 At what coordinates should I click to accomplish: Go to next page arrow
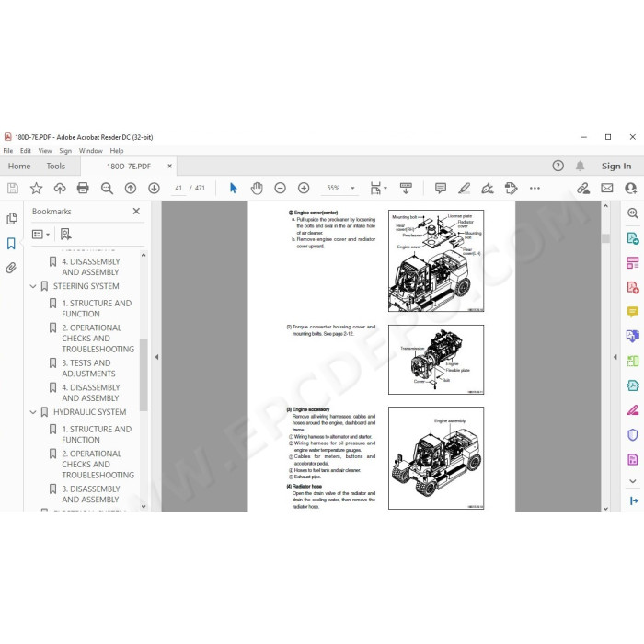154,188
